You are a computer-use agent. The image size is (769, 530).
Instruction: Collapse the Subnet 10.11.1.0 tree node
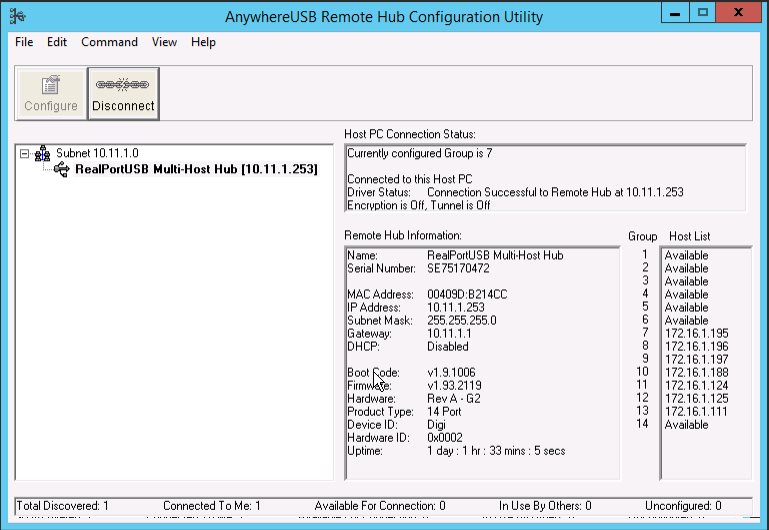tap(24, 154)
